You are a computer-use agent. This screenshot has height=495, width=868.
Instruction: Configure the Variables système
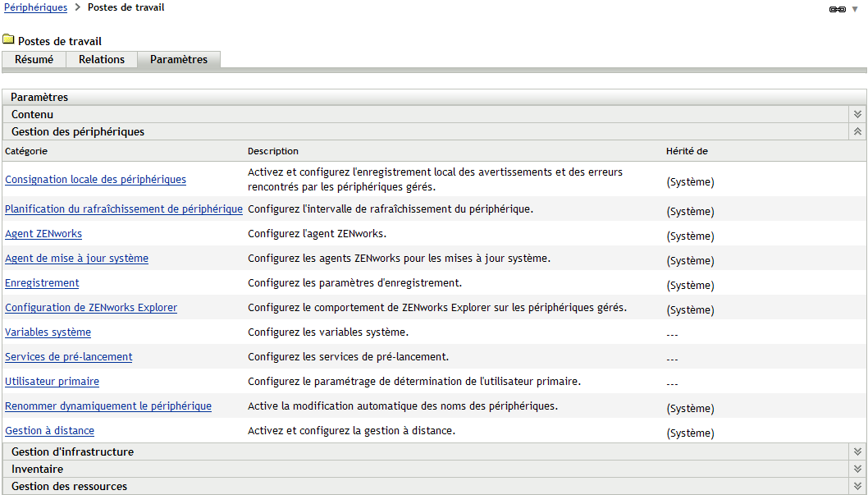[48, 332]
